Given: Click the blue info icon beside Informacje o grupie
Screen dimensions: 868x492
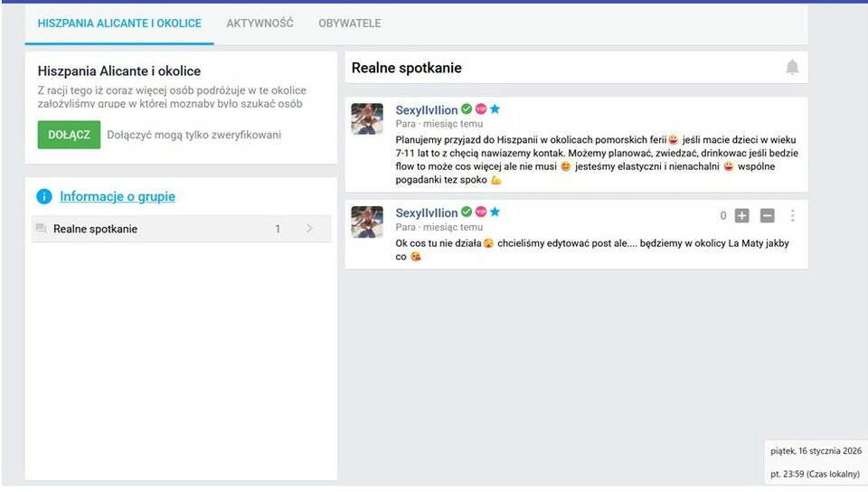Looking at the screenshot, I should pos(44,196).
